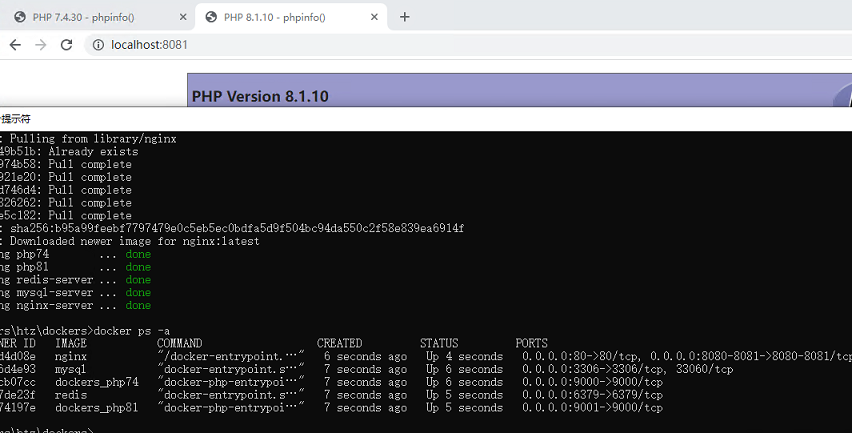Screen dimensions: 852x433
Task: Click the nginx container row
Action: click(426, 356)
